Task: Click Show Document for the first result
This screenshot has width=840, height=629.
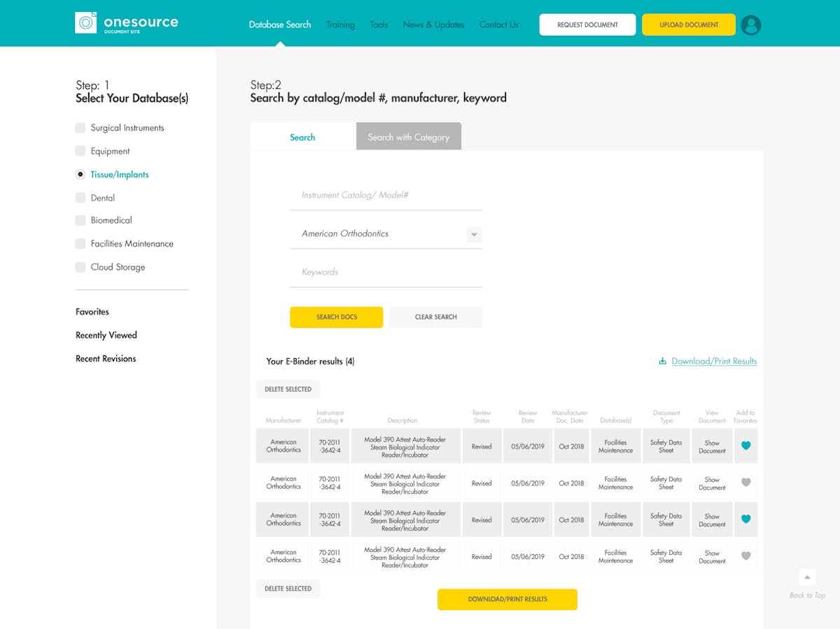Action: coord(711,446)
